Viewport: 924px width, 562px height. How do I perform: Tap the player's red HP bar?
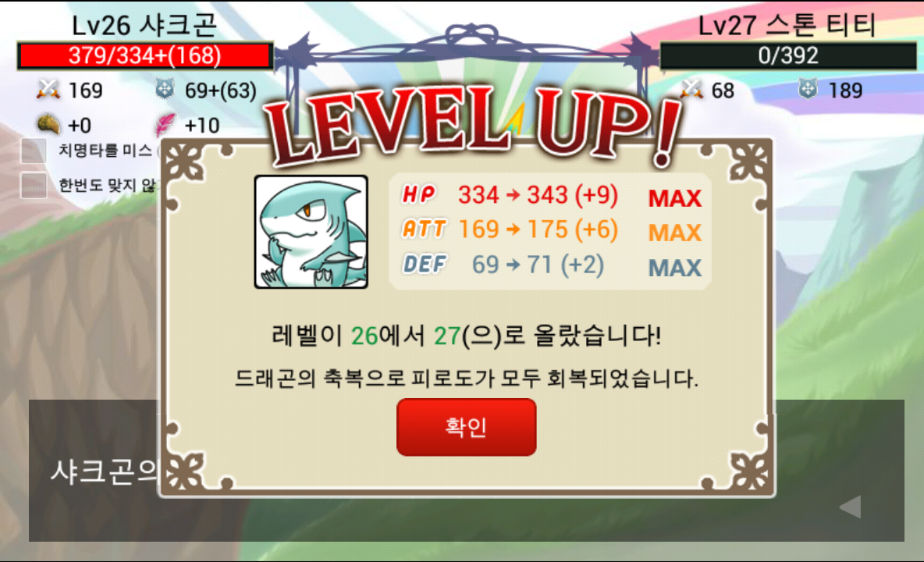pos(145,56)
